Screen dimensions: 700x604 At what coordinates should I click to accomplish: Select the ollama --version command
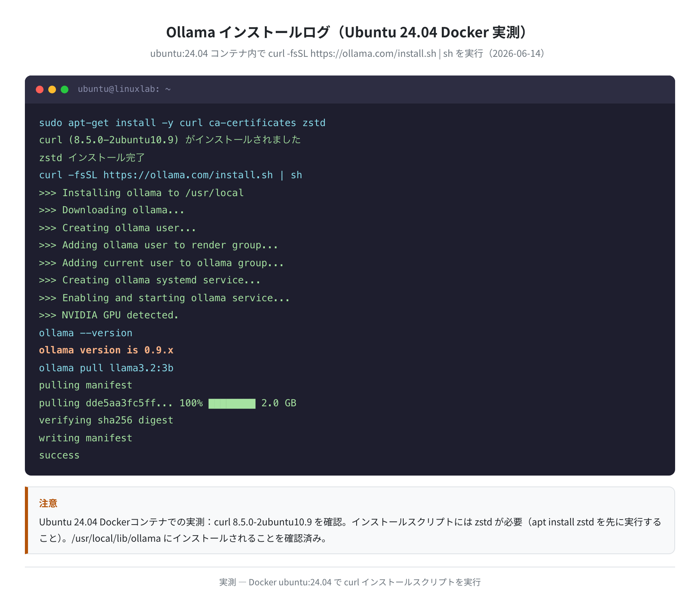point(86,333)
